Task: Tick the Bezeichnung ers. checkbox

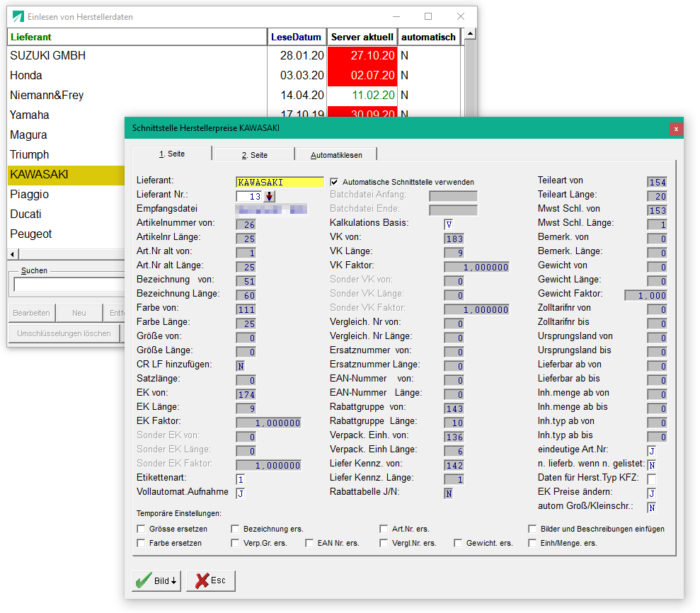Action: coord(235,529)
